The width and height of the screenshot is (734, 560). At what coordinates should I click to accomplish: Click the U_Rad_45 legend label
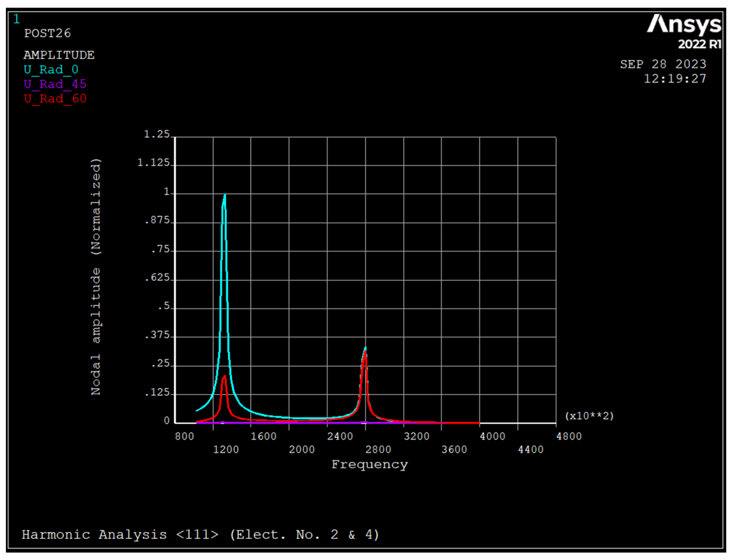[55, 84]
